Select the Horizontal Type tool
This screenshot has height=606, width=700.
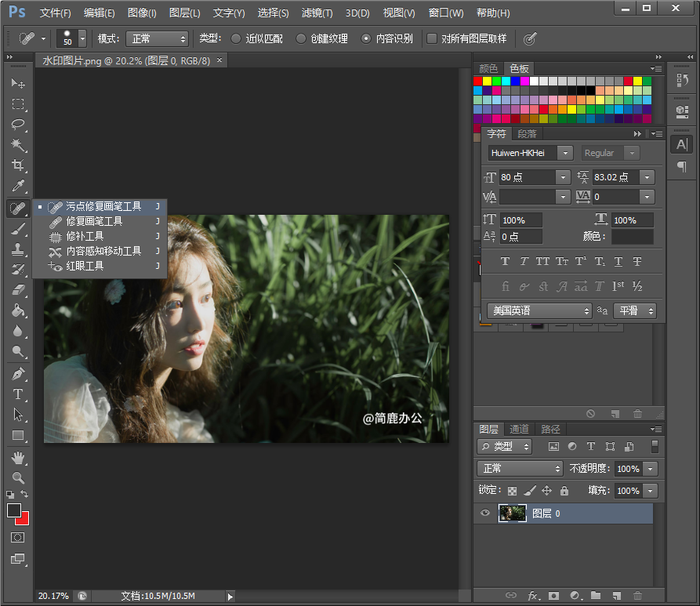coord(18,394)
